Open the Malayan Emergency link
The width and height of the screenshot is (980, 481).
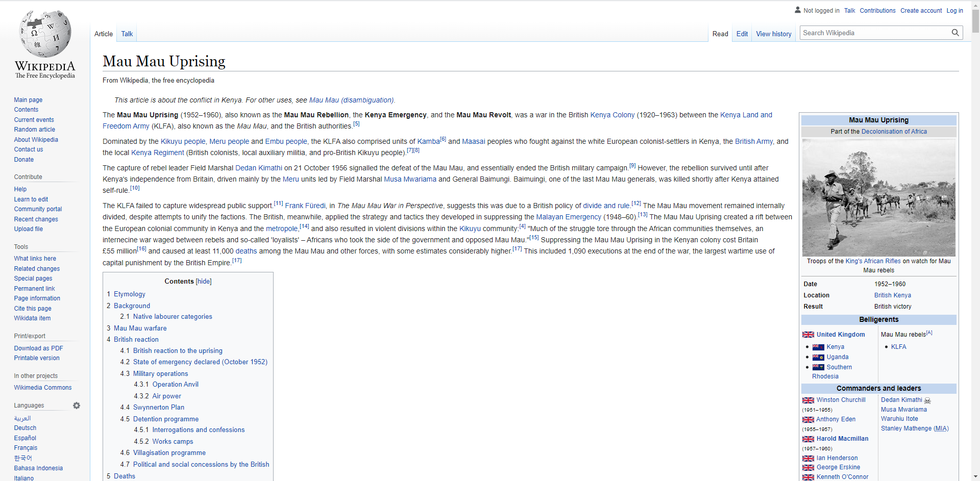(x=569, y=217)
